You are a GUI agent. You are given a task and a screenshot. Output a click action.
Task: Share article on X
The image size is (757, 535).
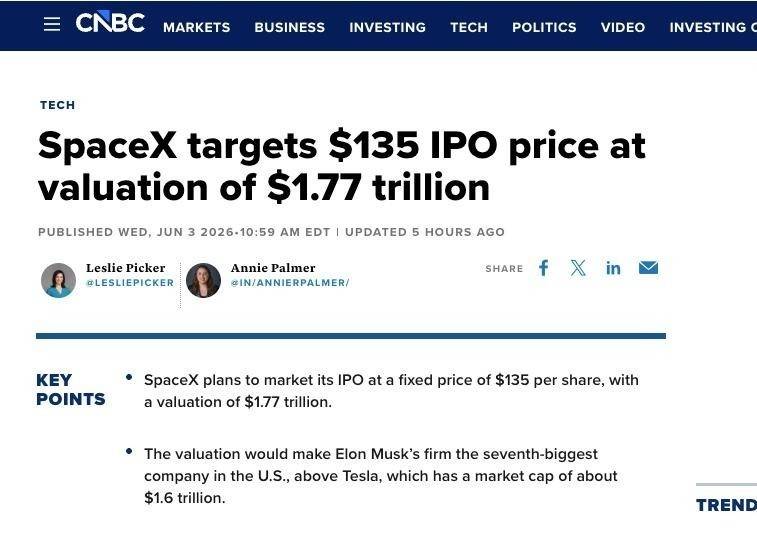578,268
